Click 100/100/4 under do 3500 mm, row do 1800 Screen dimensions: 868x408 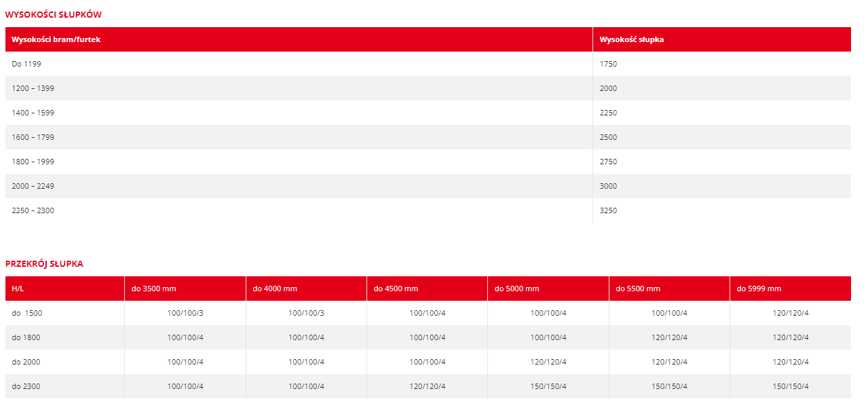coord(185,337)
